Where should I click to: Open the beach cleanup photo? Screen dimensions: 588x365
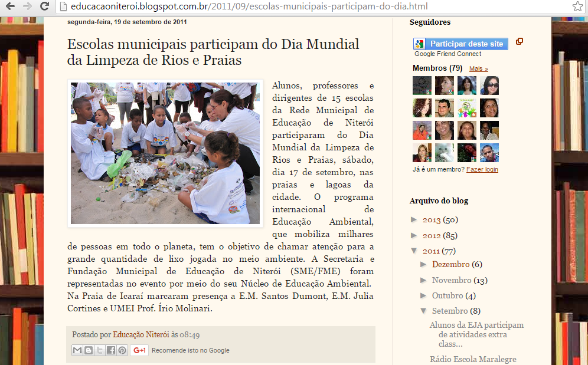coord(165,153)
